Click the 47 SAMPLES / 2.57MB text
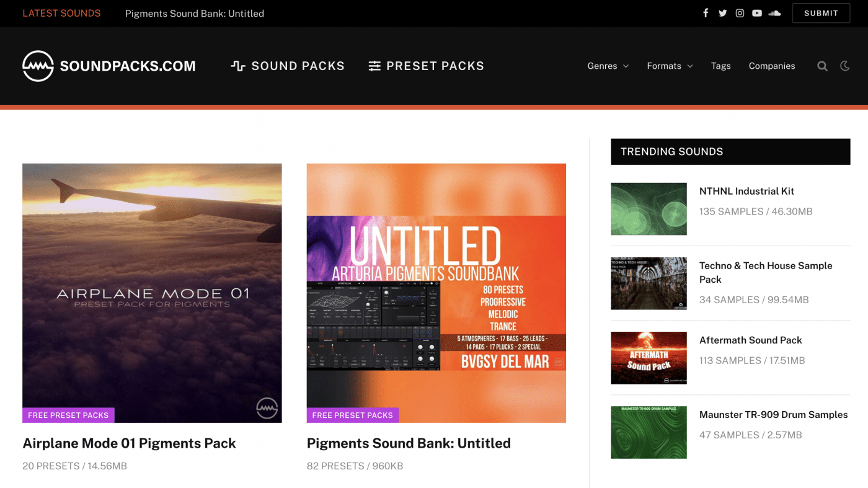 751,435
